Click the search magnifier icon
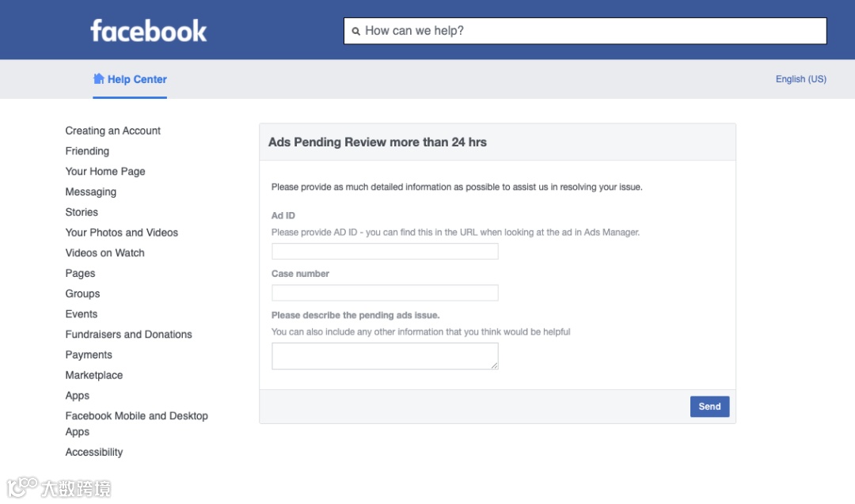This screenshot has width=855, height=504. (x=356, y=31)
